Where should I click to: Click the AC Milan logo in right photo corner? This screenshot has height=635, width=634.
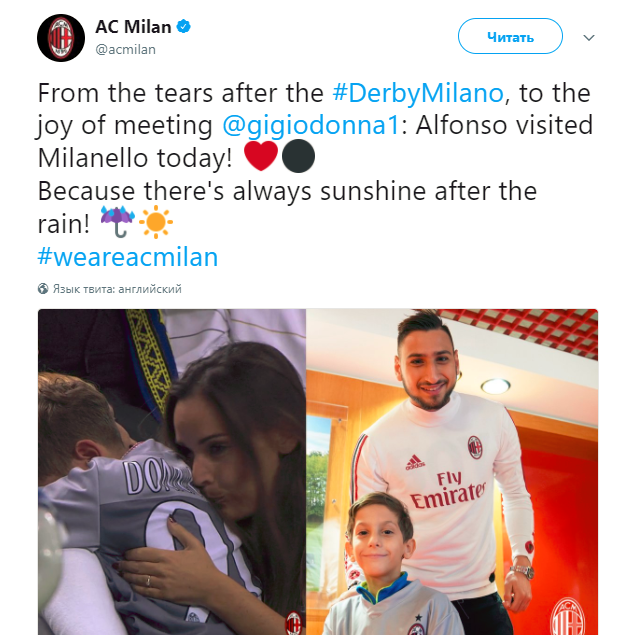[569, 618]
